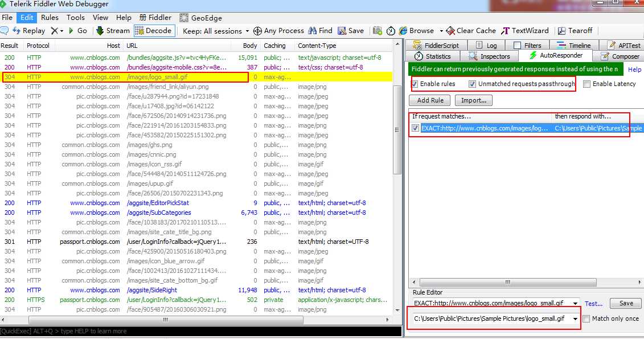Click Tearoff in the toolbar

(x=575, y=31)
